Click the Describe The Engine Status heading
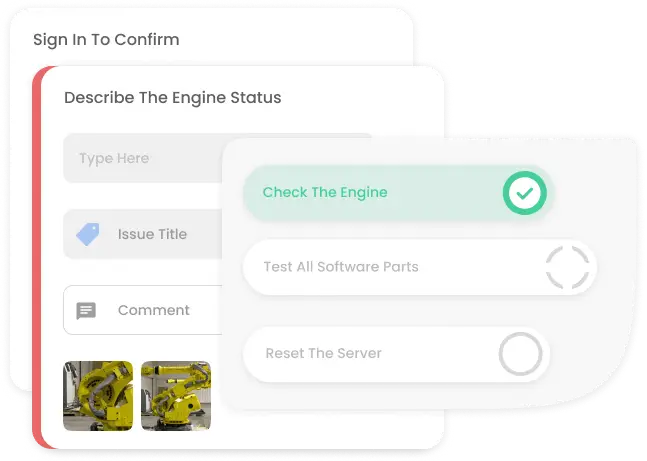 pyautogui.click(x=172, y=98)
